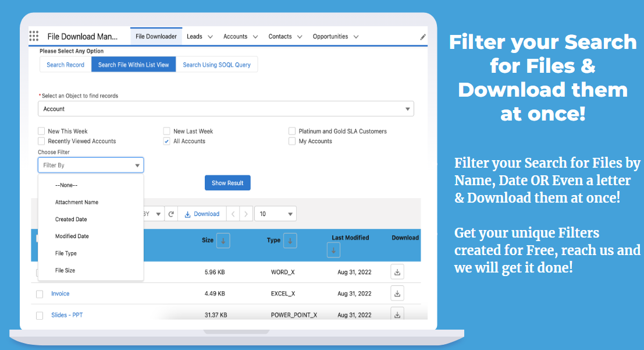Select the Slides - PPT row checkbox
644x350 pixels.
point(40,315)
